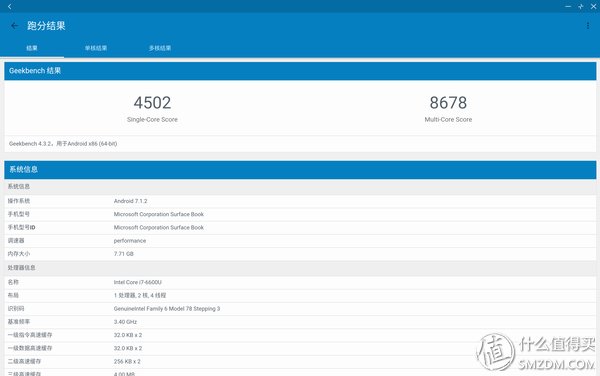
Task: Open the 单核结果 tab
Action: coord(96,48)
